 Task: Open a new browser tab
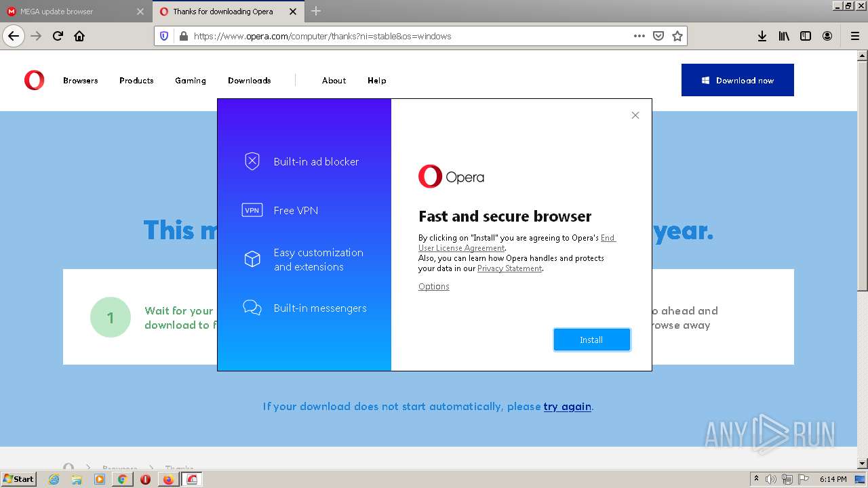[x=316, y=11]
